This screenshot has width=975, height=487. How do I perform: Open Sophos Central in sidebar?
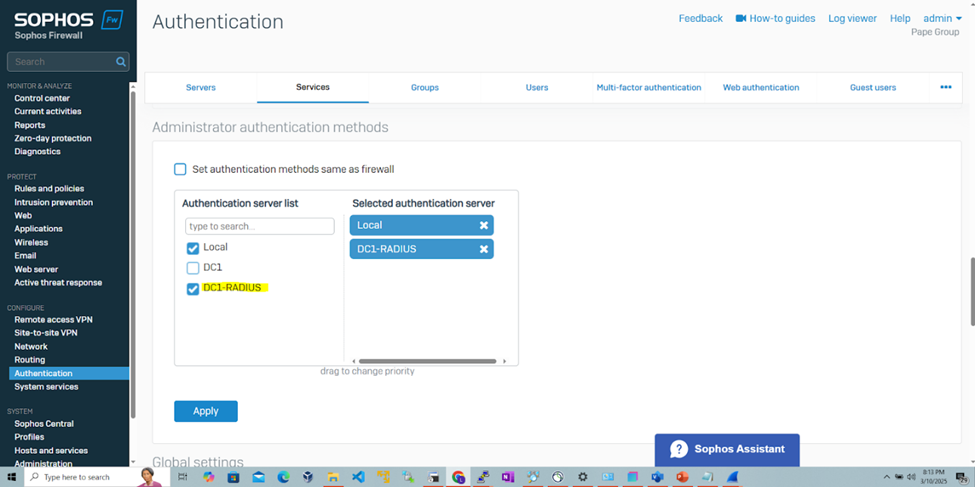pos(44,424)
